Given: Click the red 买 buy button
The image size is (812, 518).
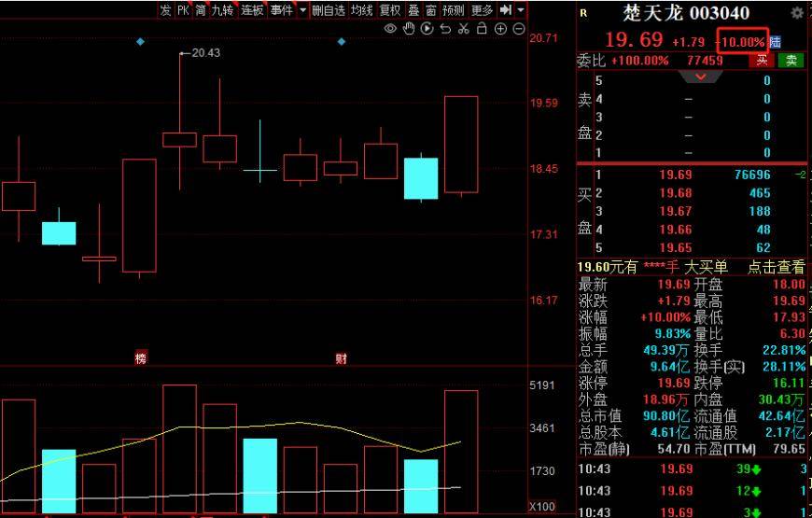Looking at the screenshot, I should [763, 60].
